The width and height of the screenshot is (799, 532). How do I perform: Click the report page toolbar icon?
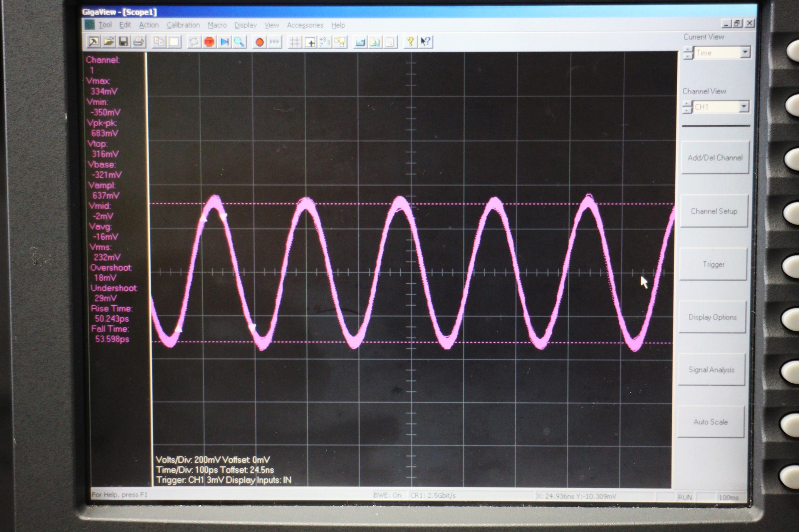(x=390, y=42)
